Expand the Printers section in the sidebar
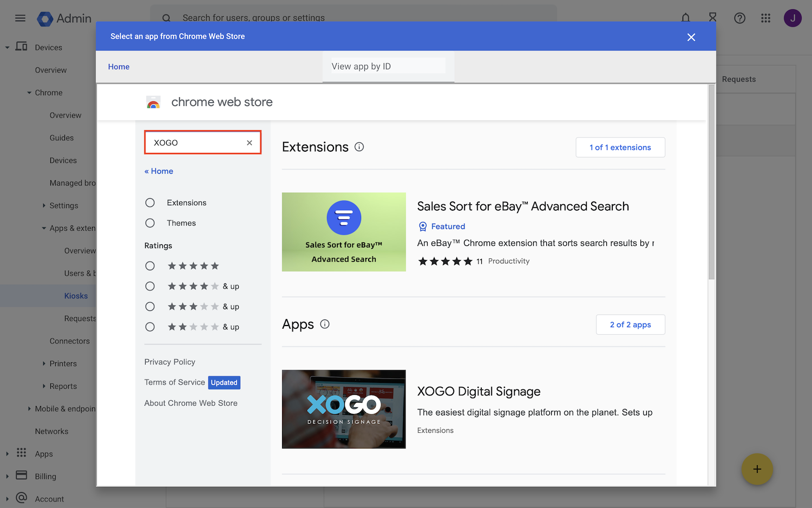The image size is (812, 508). pyautogui.click(x=44, y=363)
